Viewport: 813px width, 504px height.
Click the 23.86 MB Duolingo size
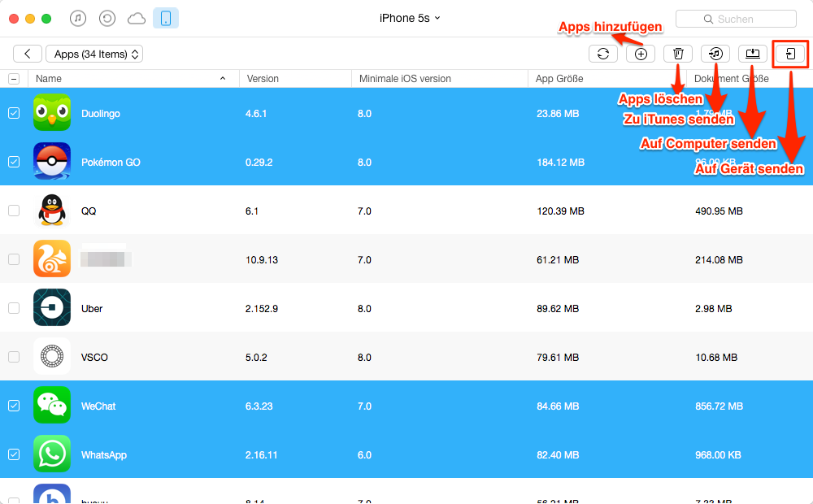(x=558, y=114)
